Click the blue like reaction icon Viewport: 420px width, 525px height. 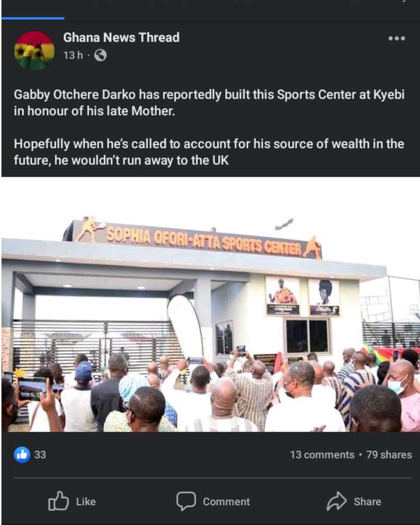coord(22,454)
